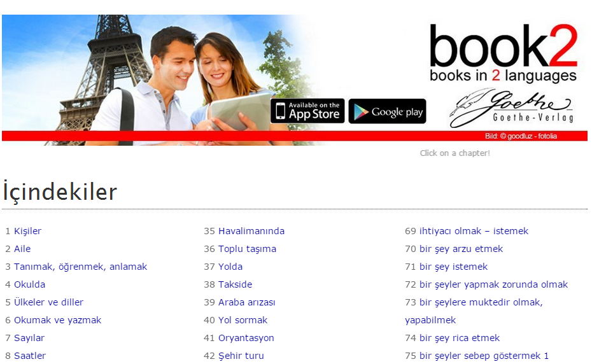Open chapter 1 Kişiler
The image size is (592, 364).
coord(27,231)
